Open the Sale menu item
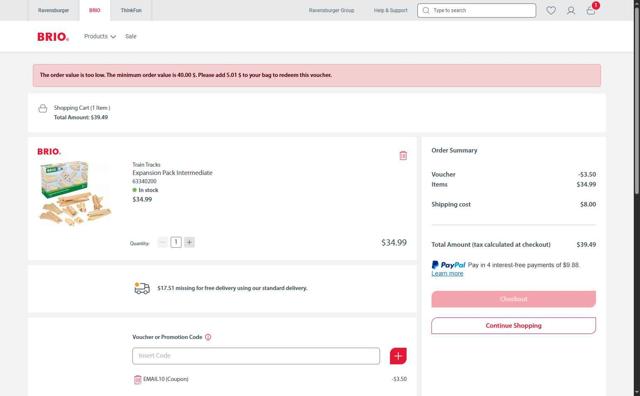The height and width of the screenshot is (396, 640). 131,36
